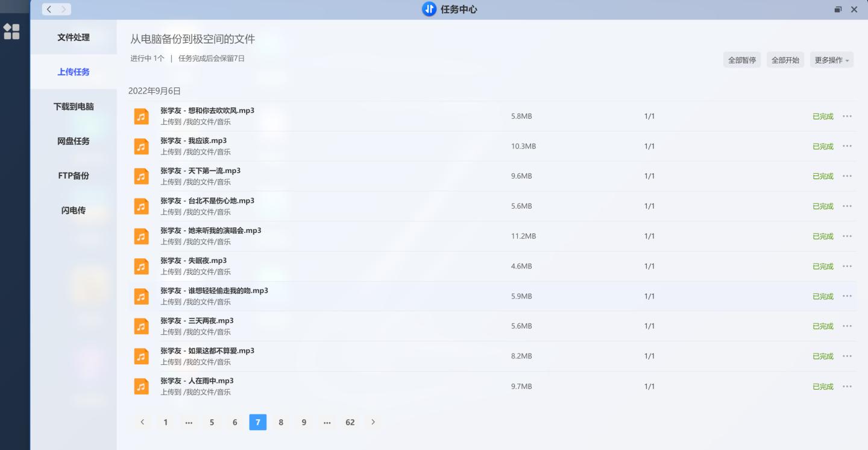Click the 任务中心 logo icon in the title bar

click(429, 9)
